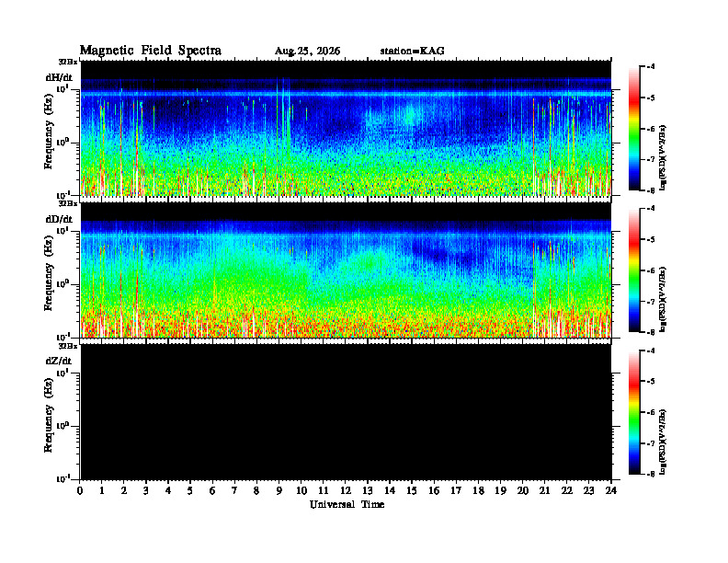The width and height of the screenshot is (728, 563).
Task: Click hour tick label "14" on time axis
Action: pos(390,490)
